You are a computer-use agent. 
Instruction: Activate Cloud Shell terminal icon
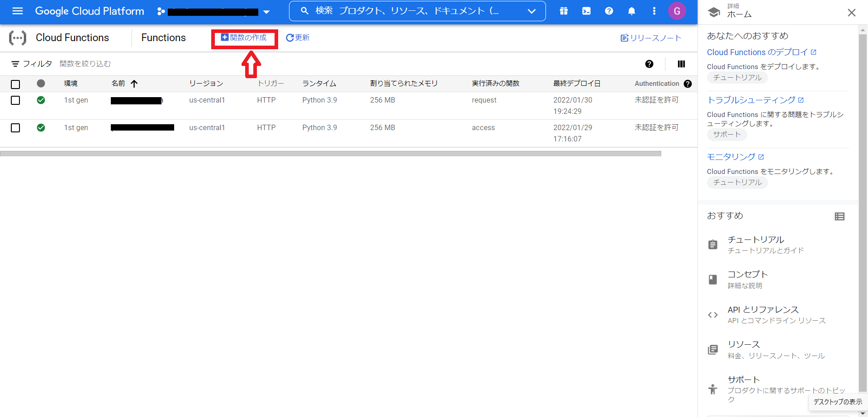click(586, 11)
